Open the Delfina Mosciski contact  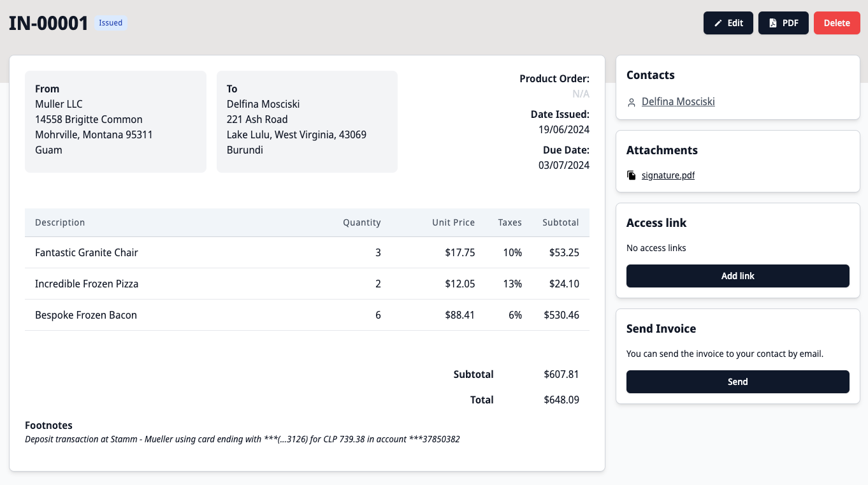(x=678, y=101)
